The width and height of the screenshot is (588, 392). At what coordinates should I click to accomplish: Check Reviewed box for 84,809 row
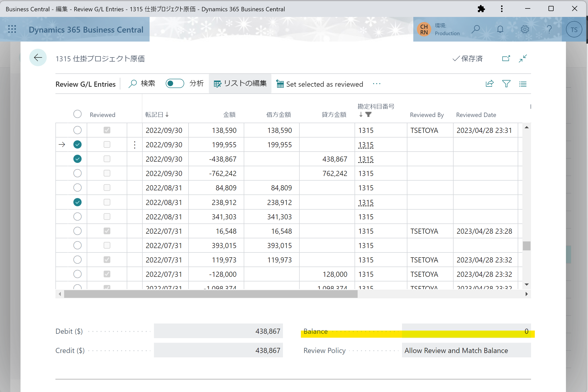(x=107, y=188)
